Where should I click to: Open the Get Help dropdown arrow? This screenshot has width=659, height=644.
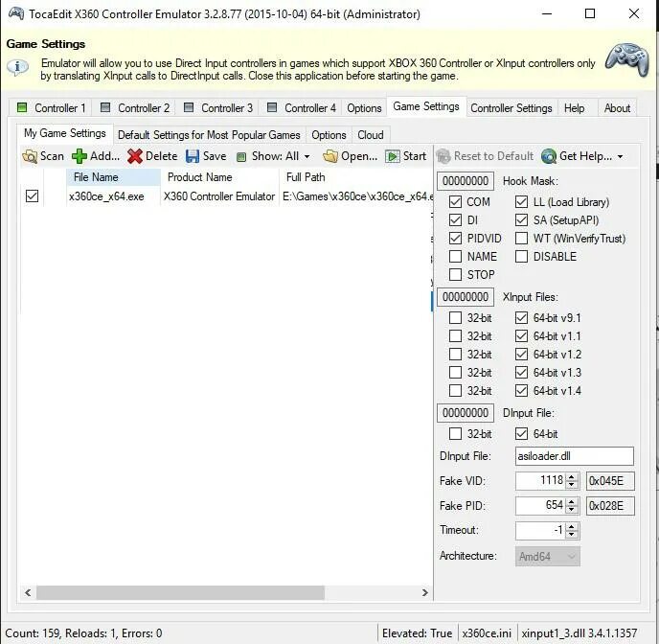pyautogui.click(x=621, y=157)
